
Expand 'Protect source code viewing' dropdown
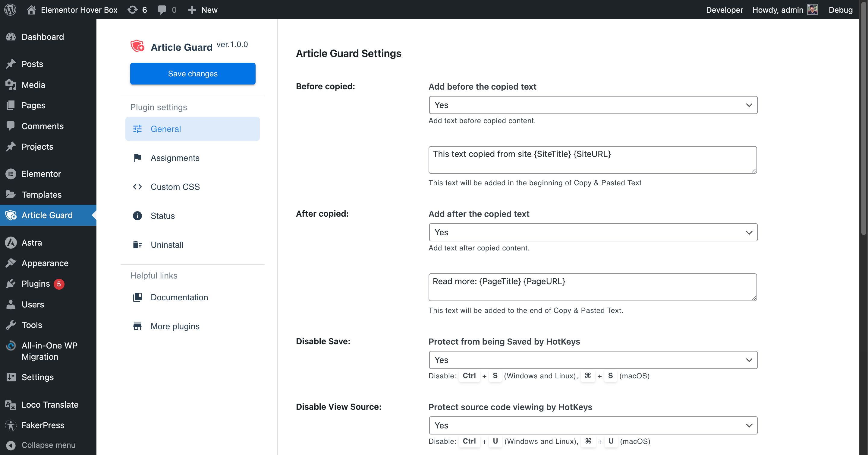tap(593, 425)
